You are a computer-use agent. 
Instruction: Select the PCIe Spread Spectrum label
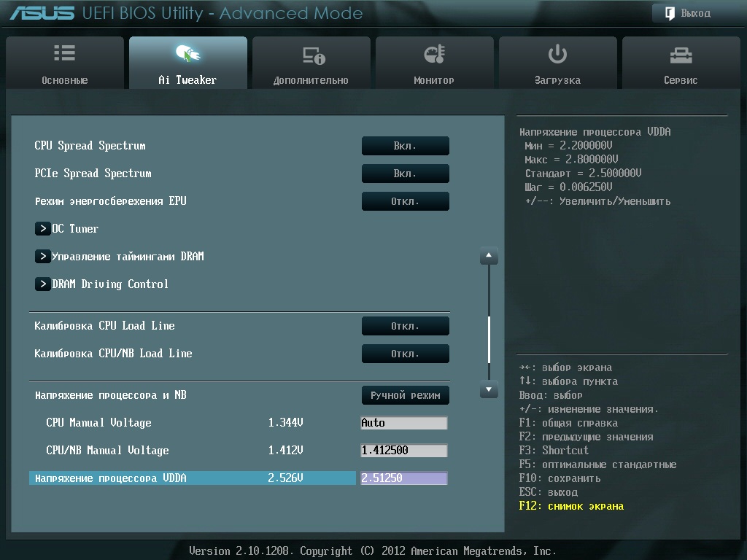tap(93, 174)
